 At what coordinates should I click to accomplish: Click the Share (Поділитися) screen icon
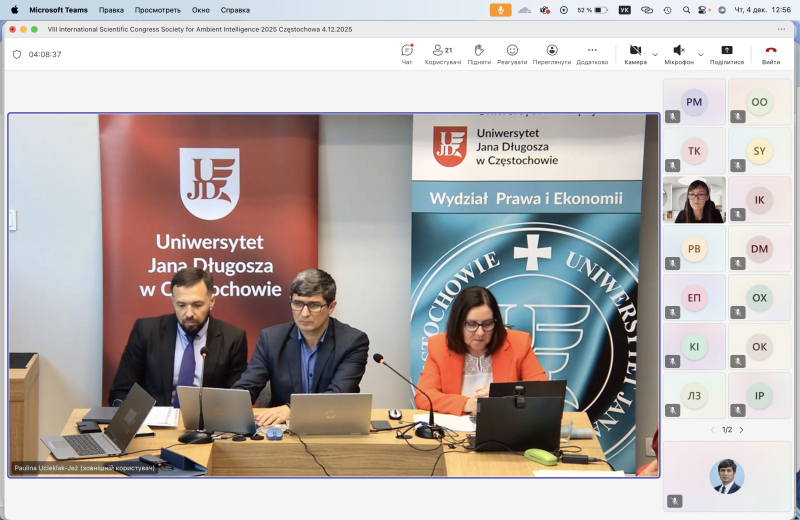pyautogui.click(x=727, y=51)
